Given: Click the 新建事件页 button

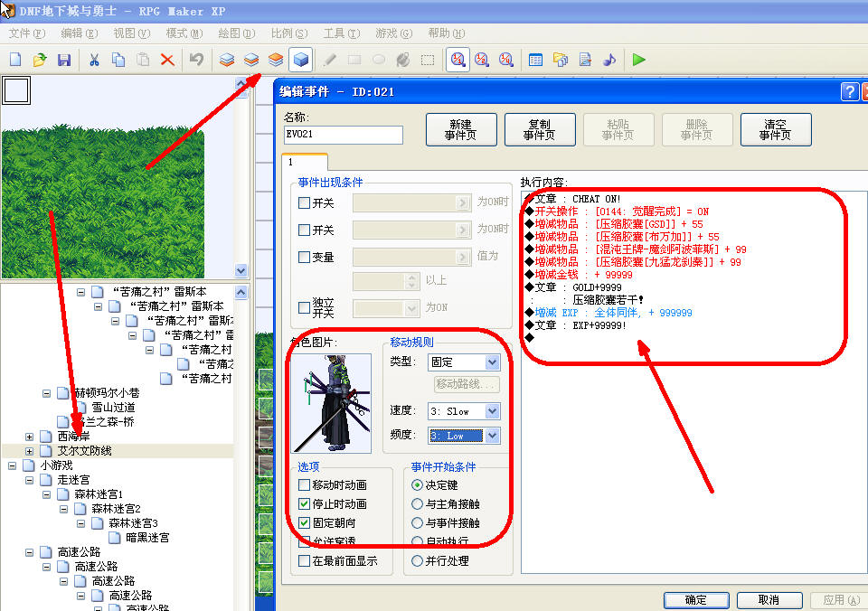Looking at the screenshot, I should 461,129.
